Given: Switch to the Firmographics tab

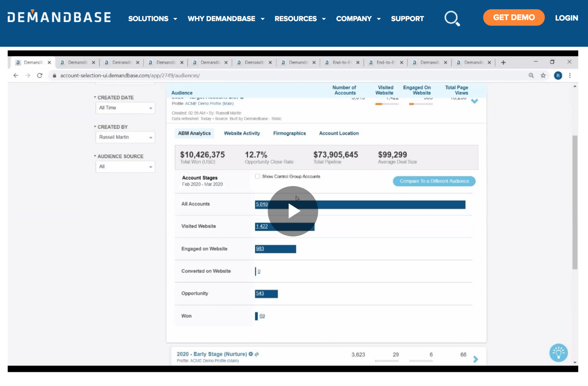Looking at the screenshot, I should 289,133.
